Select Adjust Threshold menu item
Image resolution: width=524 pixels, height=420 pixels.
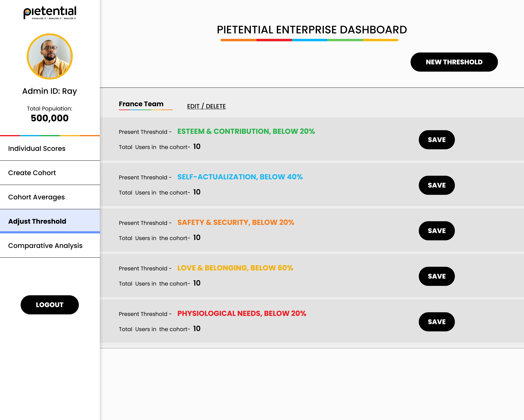coord(37,221)
